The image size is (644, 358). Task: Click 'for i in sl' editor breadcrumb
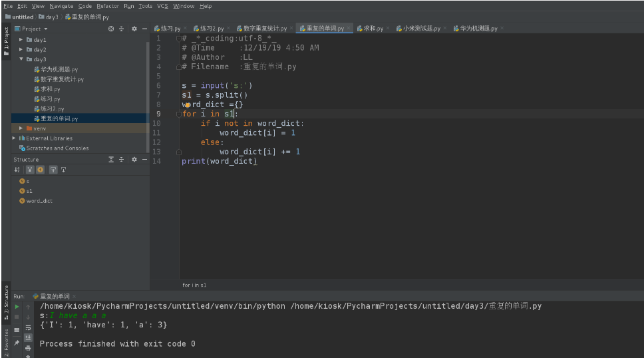tap(194, 285)
